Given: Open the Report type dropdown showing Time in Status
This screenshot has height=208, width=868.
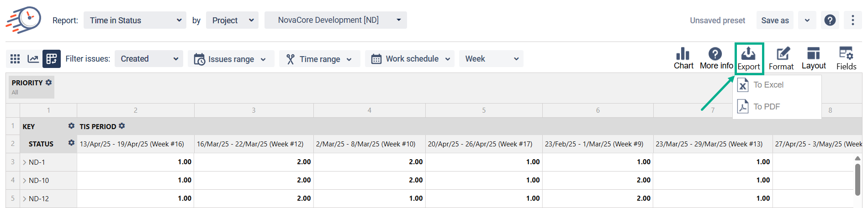Looking at the screenshot, I should tap(135, 20).
